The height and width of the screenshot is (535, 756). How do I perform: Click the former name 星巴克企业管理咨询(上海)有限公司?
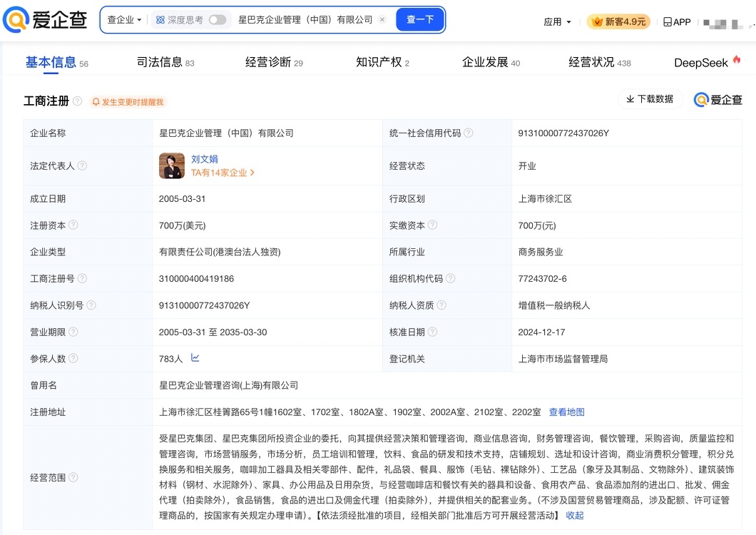[x=228, y=385]
